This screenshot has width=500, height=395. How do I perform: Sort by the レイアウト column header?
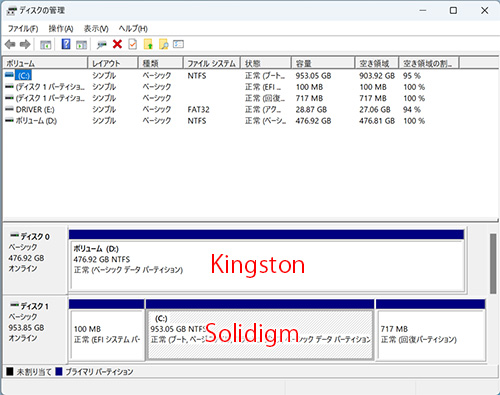[x=113, y=63]
